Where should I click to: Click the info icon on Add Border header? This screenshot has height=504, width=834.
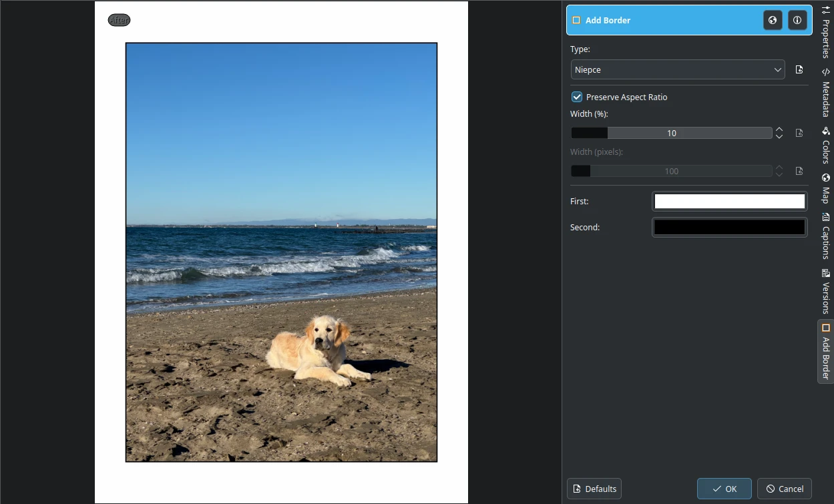tap(797, 20)
